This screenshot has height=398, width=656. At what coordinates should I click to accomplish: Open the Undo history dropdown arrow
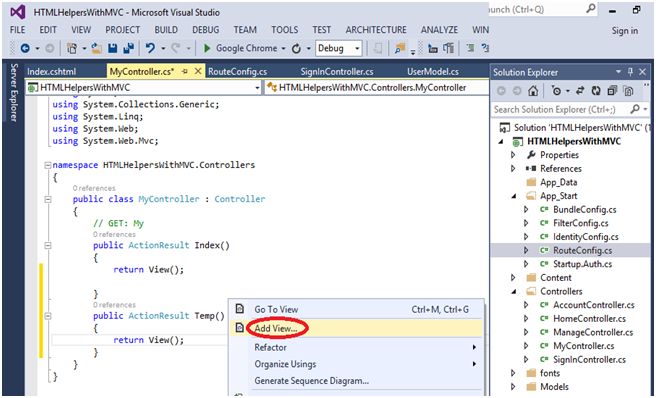(163, 49)
